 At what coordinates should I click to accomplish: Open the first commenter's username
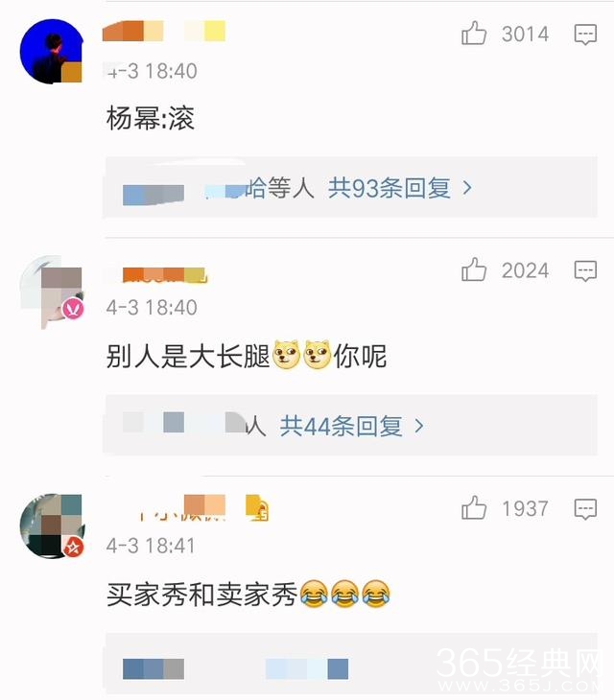point(164,32)
